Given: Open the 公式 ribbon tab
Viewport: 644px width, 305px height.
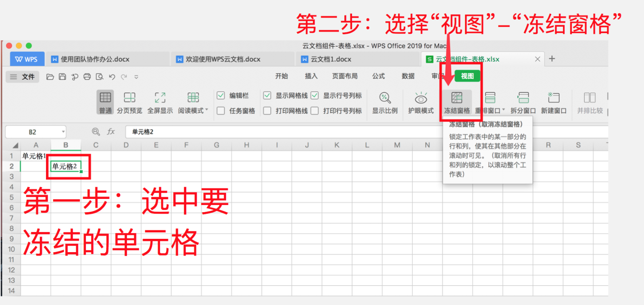Looking at the screenshot, I should pos(378,76).
